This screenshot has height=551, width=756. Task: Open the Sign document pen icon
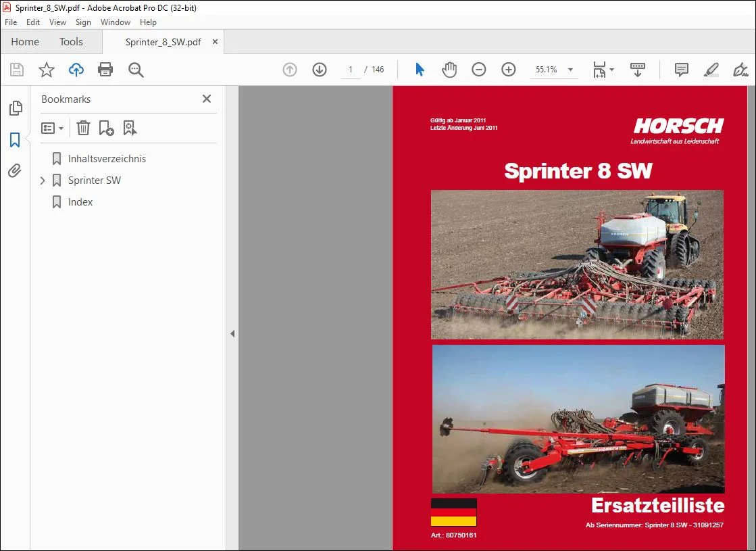pyautogui.click(x=740, y=70)
